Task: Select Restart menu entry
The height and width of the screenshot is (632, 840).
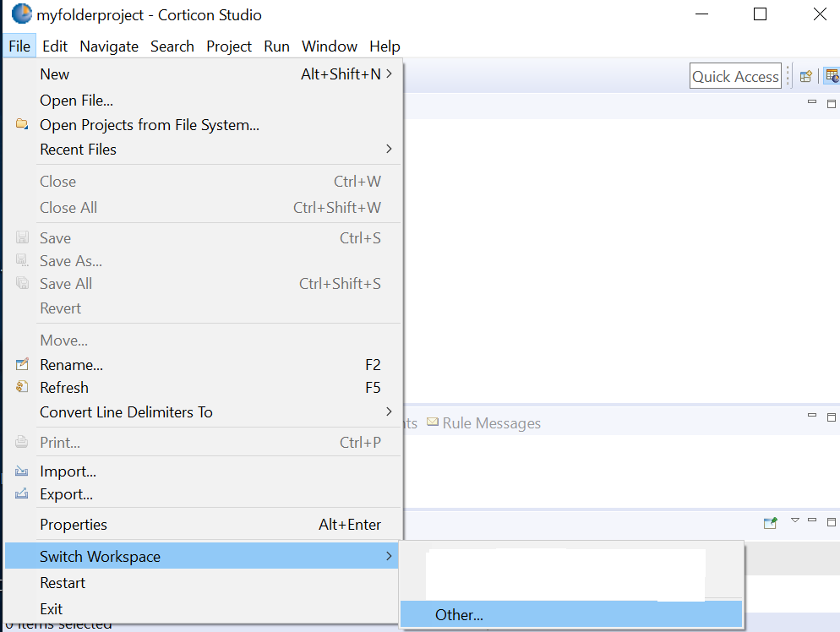Action: click(x=203, y=583)
